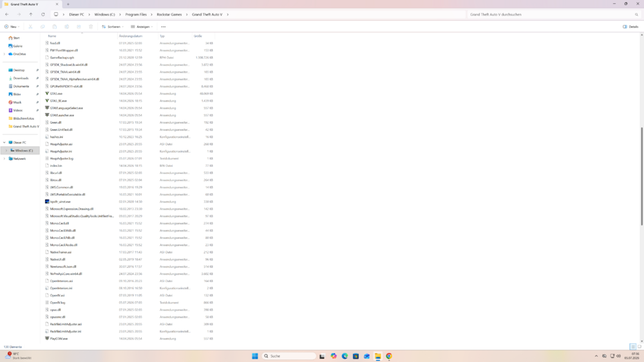Viewport: 644px width, 362px height.
Task: Open the Sortieren dropdown
Action: point(113,26)
